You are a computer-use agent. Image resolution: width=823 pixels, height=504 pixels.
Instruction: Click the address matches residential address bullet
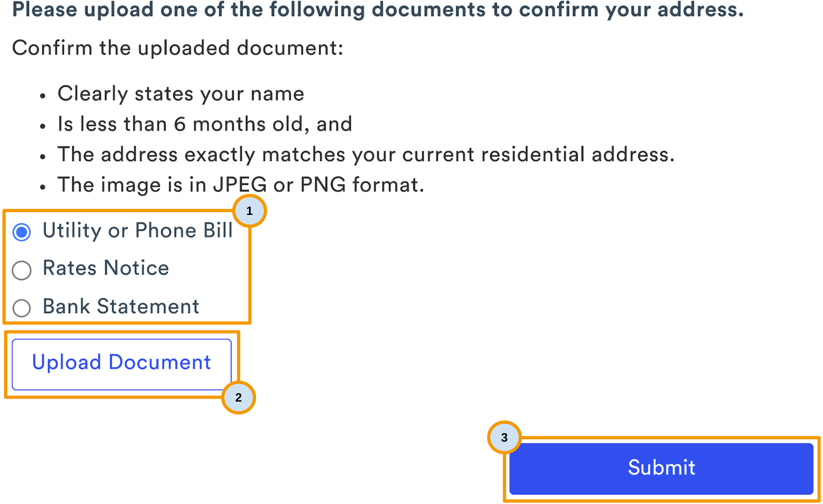366,154
